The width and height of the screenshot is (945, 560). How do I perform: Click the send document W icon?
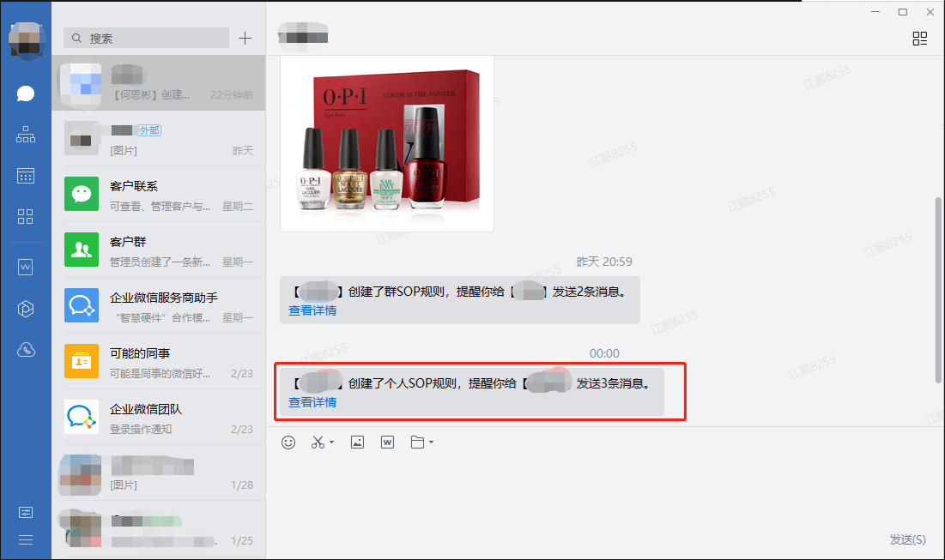(387, 443)
